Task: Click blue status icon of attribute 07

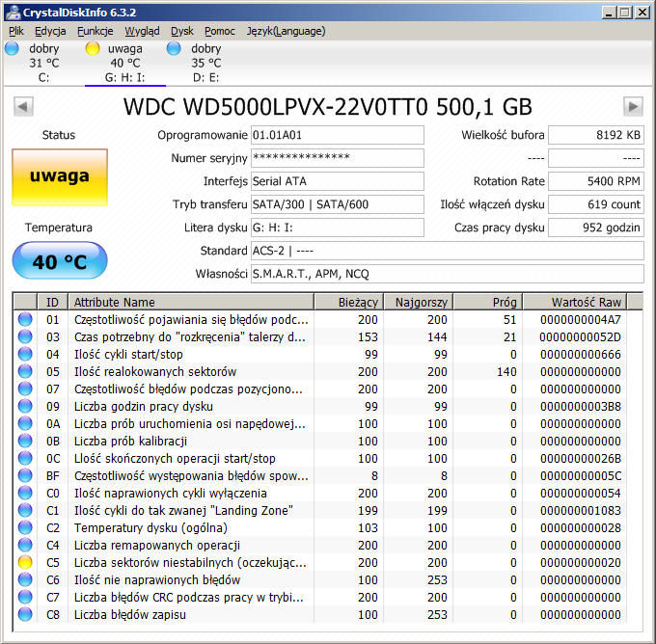Action: [x=25, y=389]
